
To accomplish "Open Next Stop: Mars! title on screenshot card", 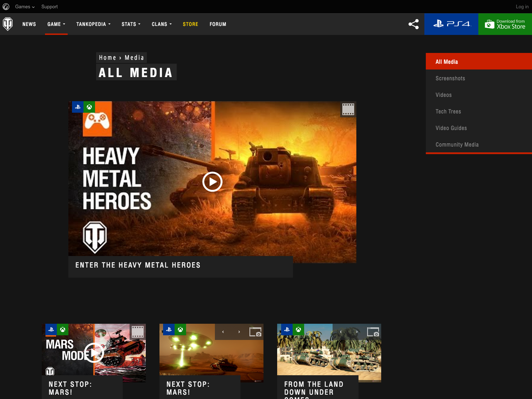I will coord(188,388).
